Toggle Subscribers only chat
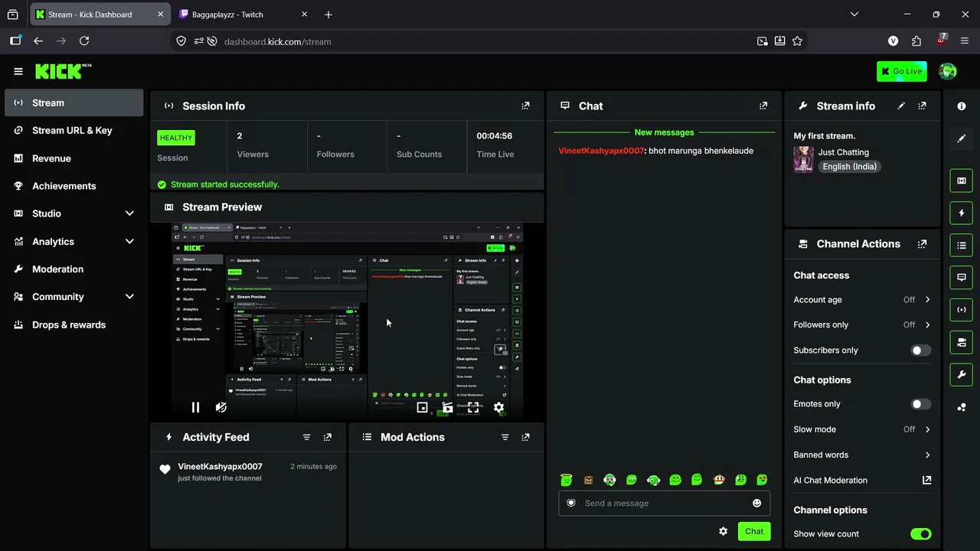 click(x=921, y=350)
